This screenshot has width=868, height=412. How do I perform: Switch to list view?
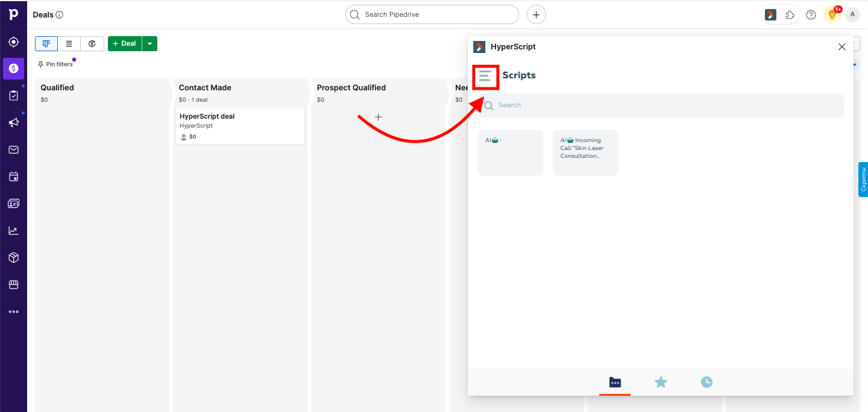coord(69,43)
